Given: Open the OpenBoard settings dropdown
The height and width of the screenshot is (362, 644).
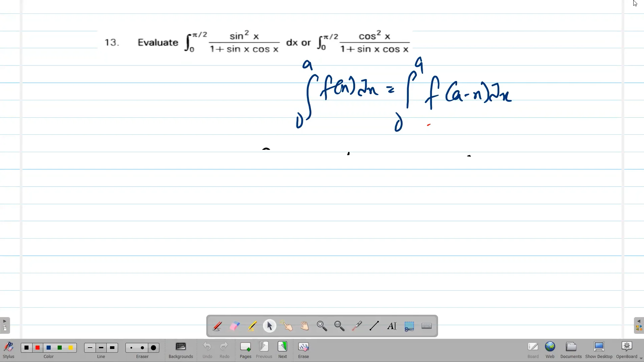Looking at the screenshot, I should click(627, 350).
